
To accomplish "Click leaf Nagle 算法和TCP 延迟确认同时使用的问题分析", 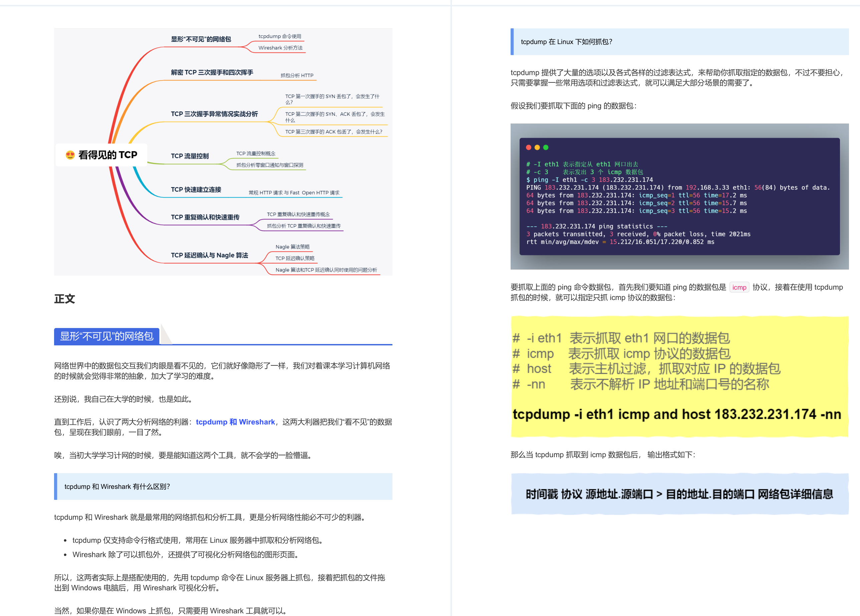I will pos(326,270).
